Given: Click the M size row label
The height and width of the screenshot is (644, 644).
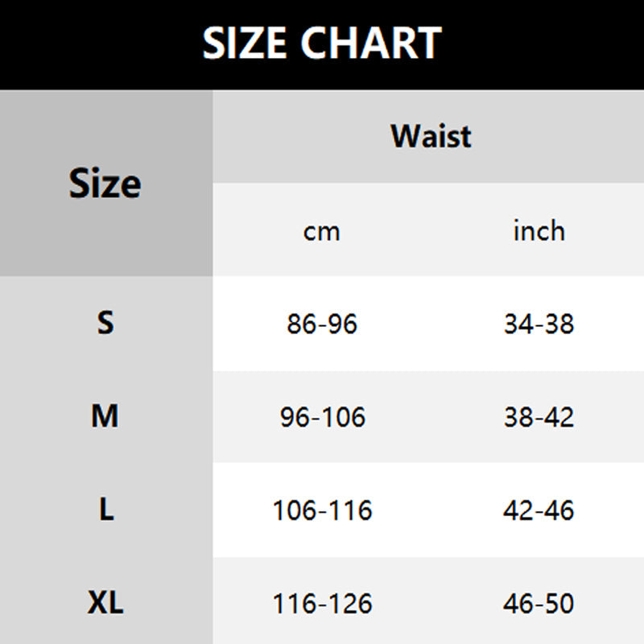Looking at the screenshot, I should (105, 417).
